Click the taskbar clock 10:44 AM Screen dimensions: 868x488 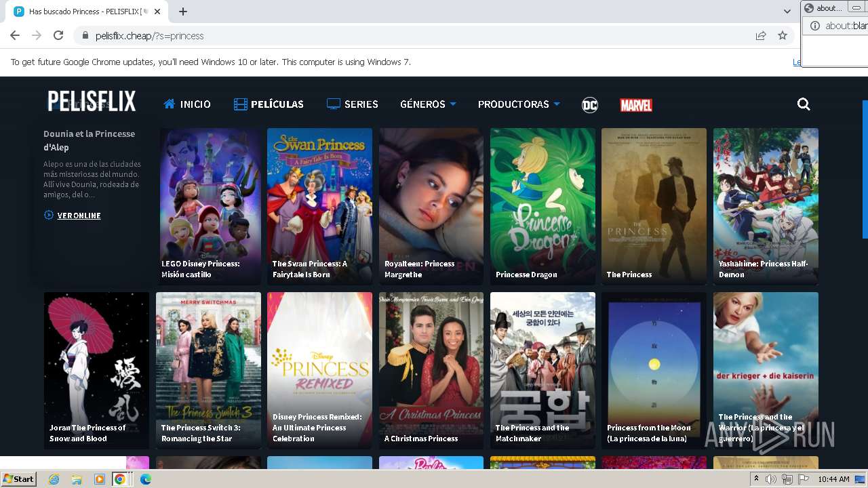pos(833,479)
